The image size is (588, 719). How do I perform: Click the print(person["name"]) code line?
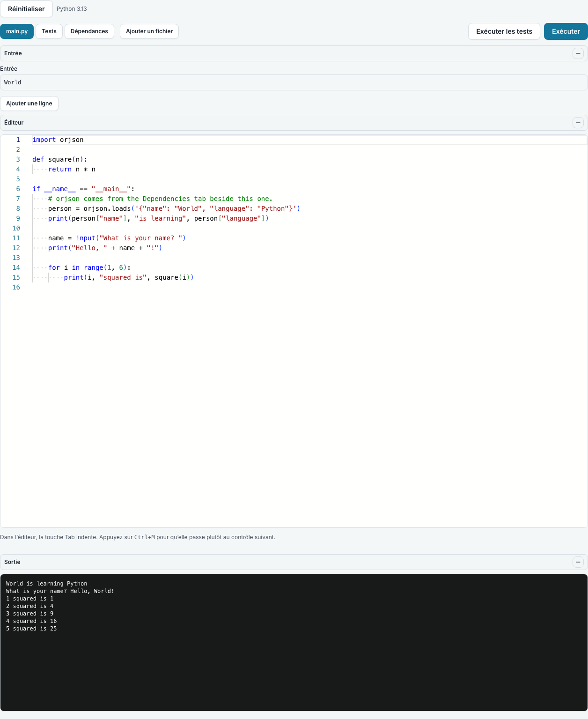[x=158, y=218]
